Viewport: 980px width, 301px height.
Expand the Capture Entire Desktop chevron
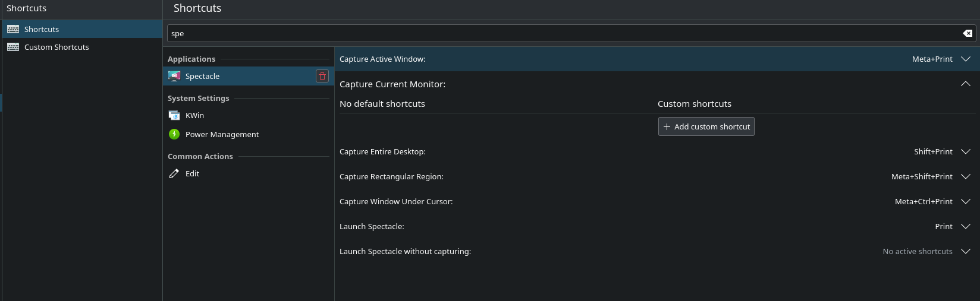pyautogui.click(x=966, y=151)
